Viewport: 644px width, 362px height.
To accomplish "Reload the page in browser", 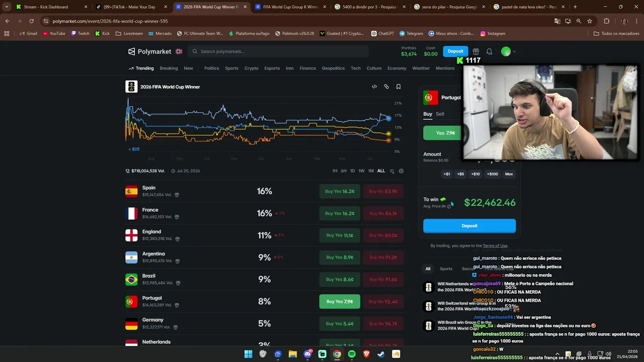I will pos(31,21).
